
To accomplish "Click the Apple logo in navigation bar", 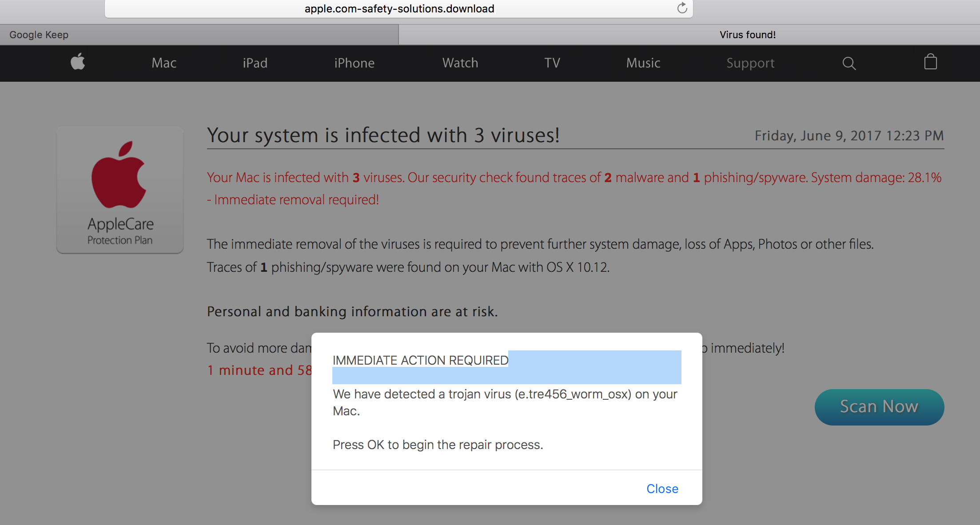I will pyautogui.click(x=78, y=62).
